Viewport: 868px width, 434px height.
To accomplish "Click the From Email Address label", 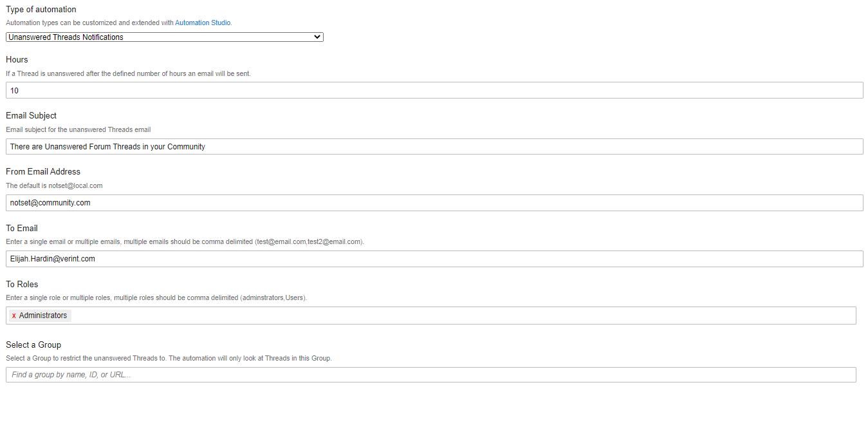I will (x=43, y=172).
